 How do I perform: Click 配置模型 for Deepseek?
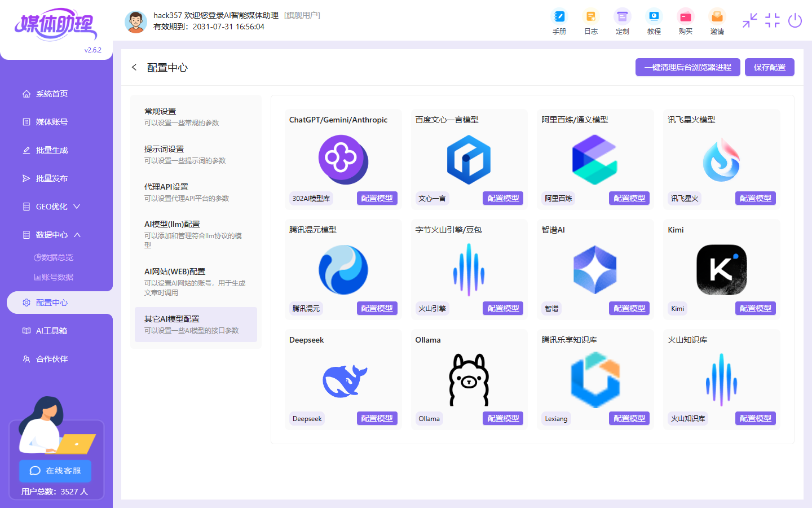tap(377, 418)
